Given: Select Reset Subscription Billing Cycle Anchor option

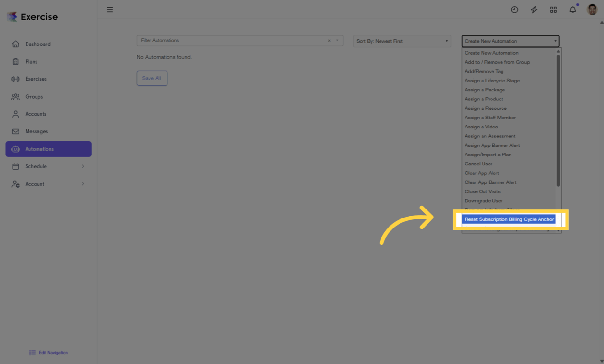Looking at the screenshot, I should point(509,219).
